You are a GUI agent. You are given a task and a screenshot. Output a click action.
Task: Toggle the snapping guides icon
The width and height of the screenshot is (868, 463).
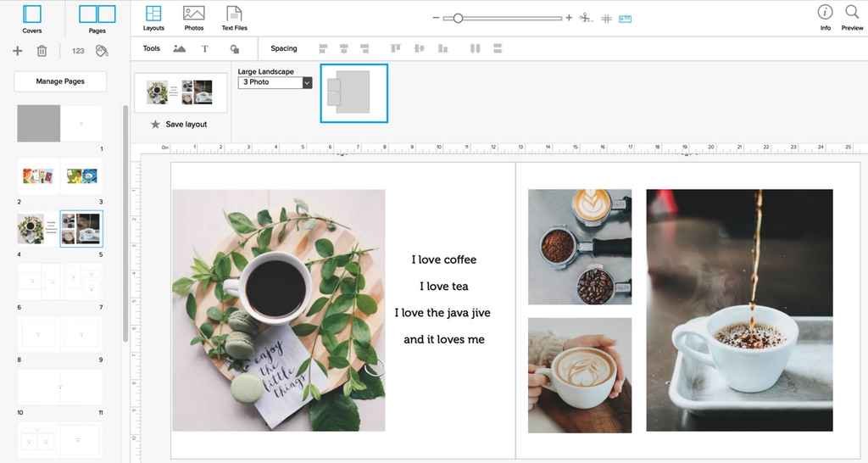(587, 19)
